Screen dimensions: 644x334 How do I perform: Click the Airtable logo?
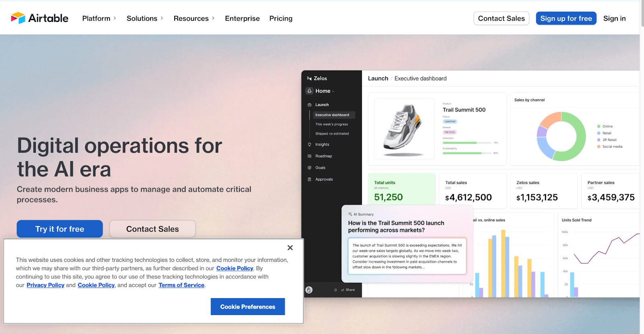point(39,18)
